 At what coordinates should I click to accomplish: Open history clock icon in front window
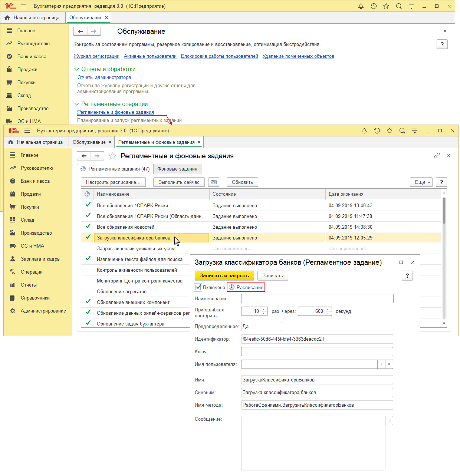[377, 130]
